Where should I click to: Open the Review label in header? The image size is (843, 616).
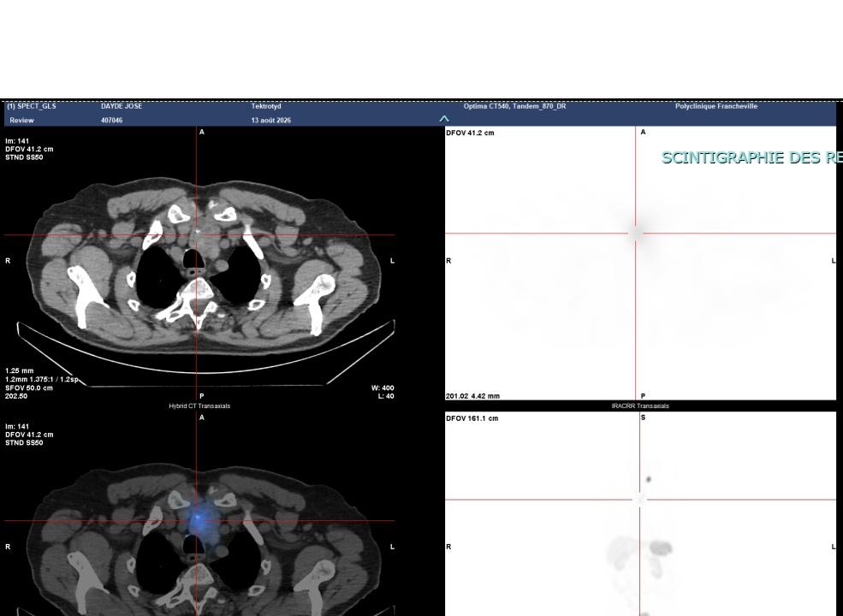tap(21, 121)
